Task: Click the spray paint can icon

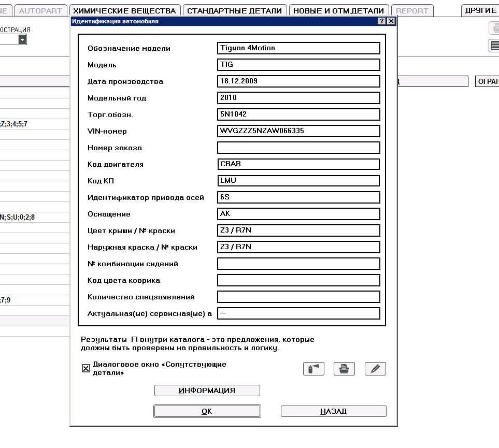Action: (313, 368)
